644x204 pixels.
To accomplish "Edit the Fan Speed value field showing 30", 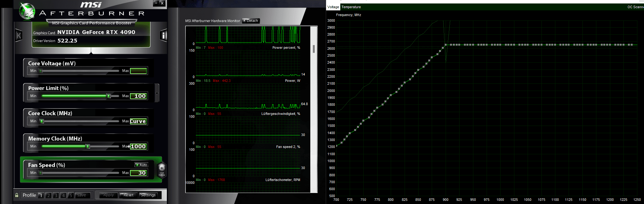I will click(138, 173).
